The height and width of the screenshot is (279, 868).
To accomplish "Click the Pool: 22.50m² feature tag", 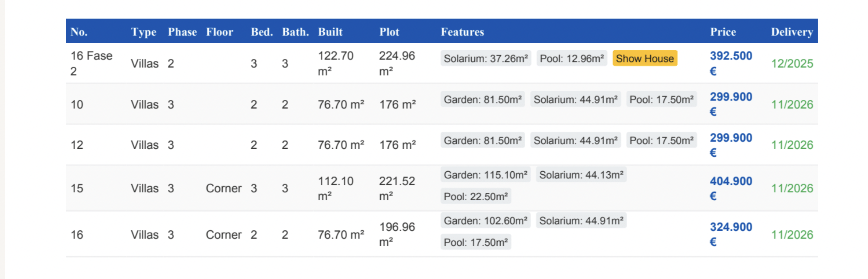I will pos(476,196).
